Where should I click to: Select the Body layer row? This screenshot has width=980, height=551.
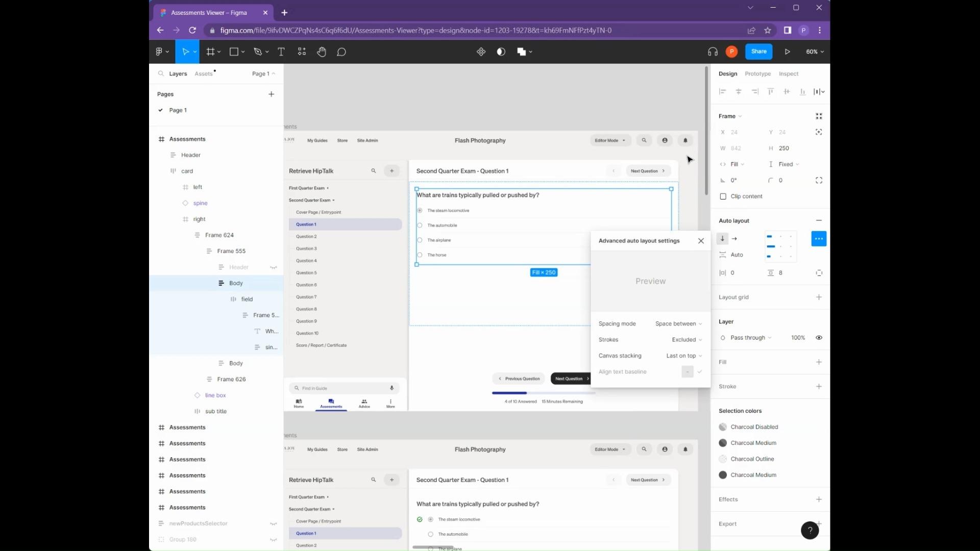[216, 283]
